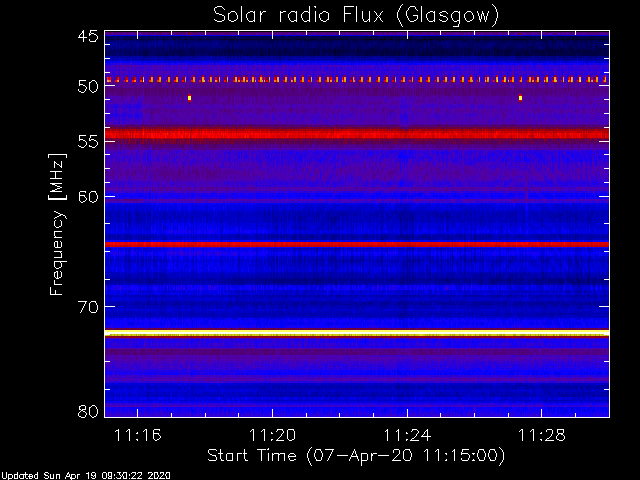
Task: Click the 'Frequency [MHz]' axis label
Action: [x=57, y=224]
